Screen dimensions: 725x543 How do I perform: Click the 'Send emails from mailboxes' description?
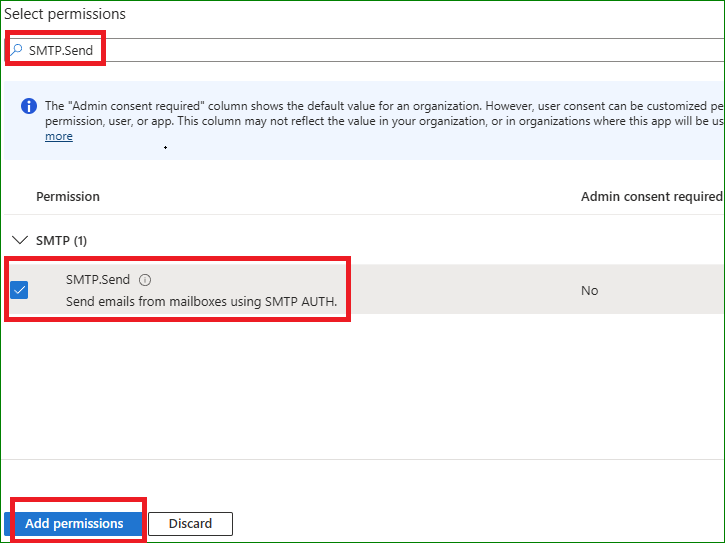tap(201, 301)
